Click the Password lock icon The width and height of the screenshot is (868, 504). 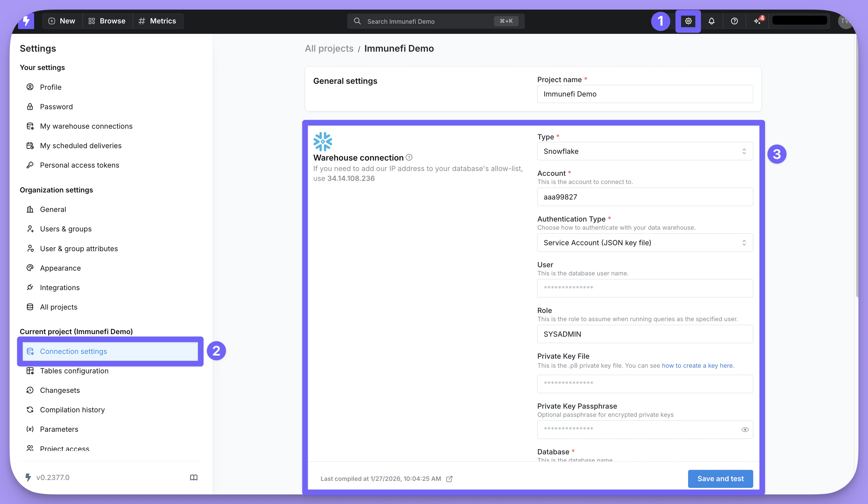[30, 106]
